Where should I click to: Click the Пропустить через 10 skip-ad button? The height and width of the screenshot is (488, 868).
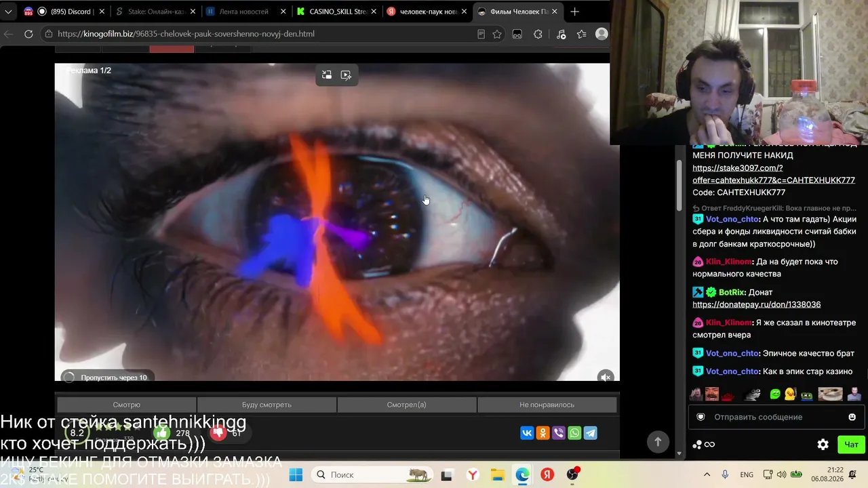[106, 378]
